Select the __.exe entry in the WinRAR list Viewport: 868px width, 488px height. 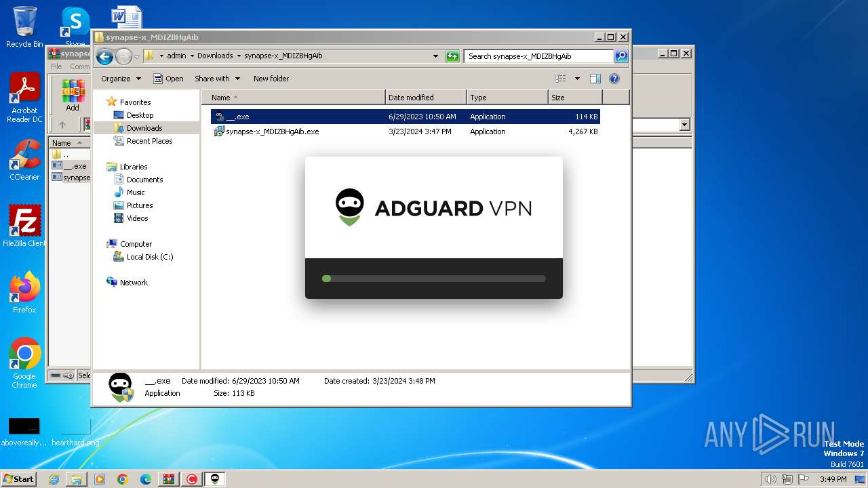coord(71,166)
